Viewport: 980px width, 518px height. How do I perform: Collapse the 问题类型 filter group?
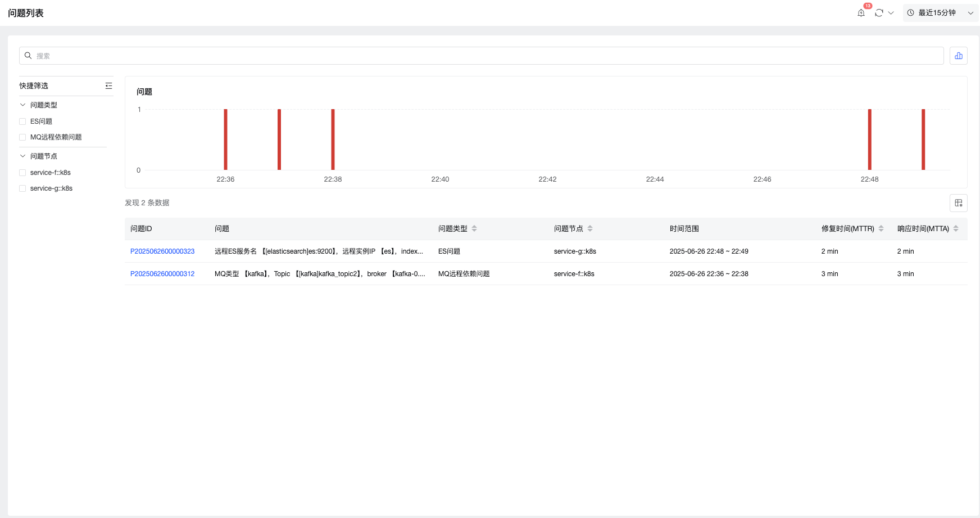[23, 105]
